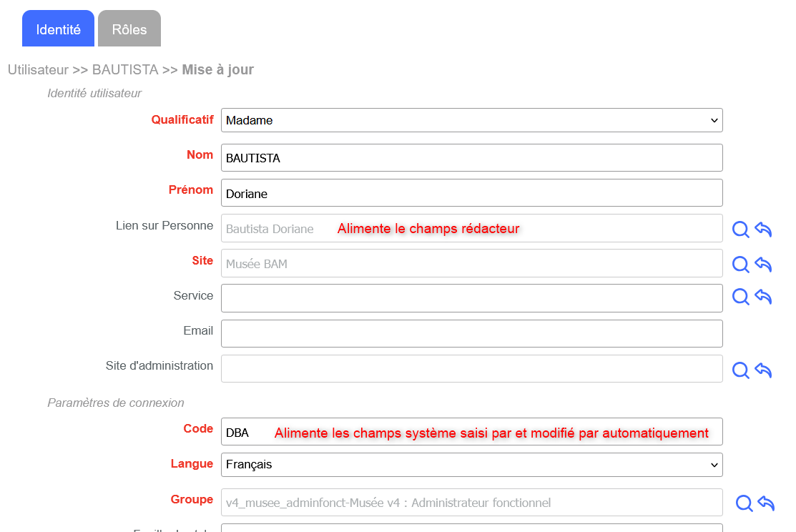Switch to the Rôles tab
The height and width of the screenshot is (532, 796).
[129, 29]
